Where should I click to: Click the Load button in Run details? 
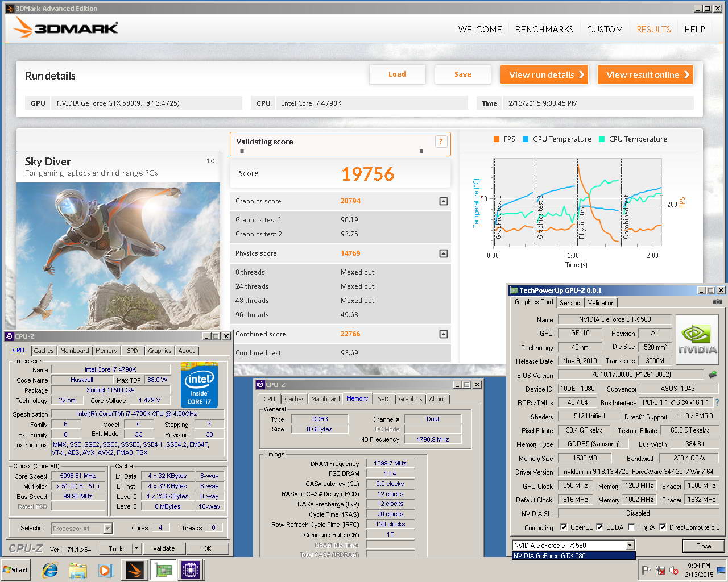397,74
